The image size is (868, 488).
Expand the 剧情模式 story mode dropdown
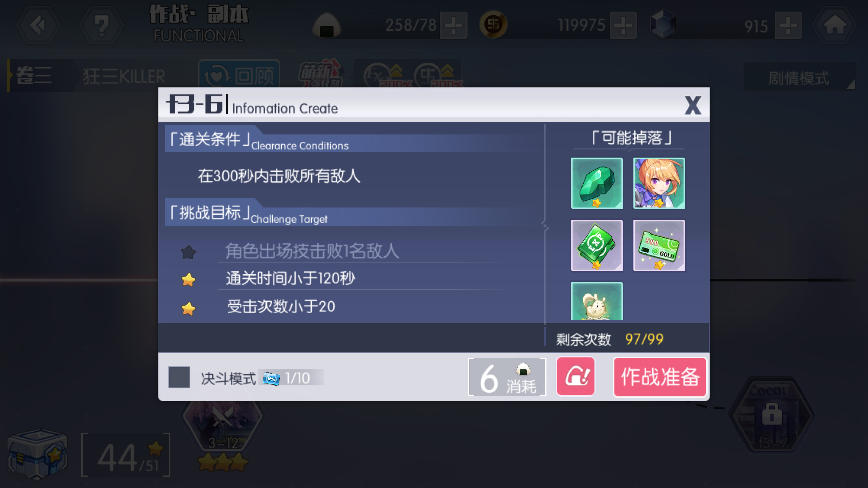800,77
